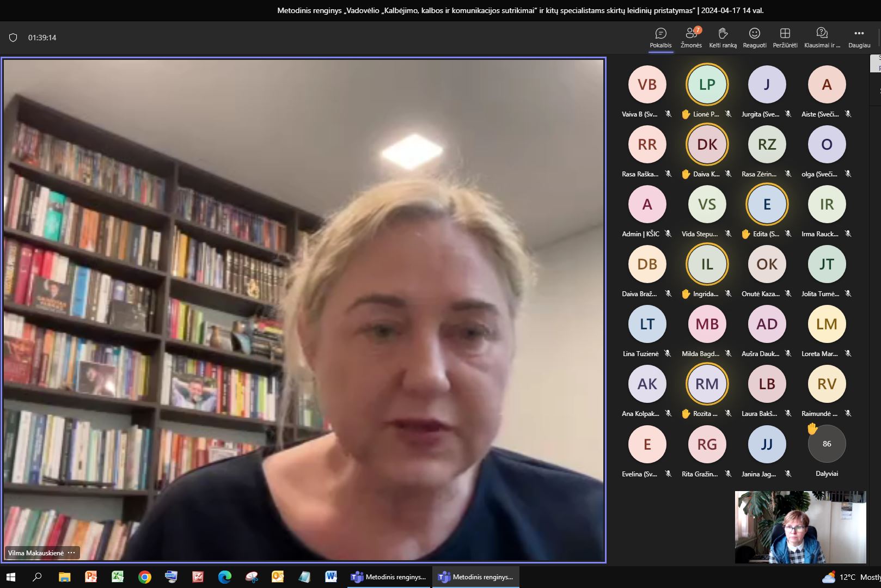Viewport: 881px width, 588px height.
Task: Click the JJ participant avatar
Action: pyautogui.click(x=767, y=444)
